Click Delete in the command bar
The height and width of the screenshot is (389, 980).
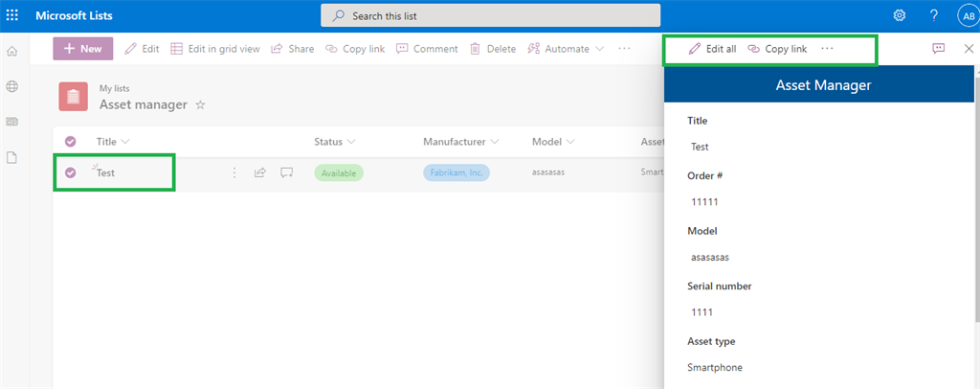[493, 49]
